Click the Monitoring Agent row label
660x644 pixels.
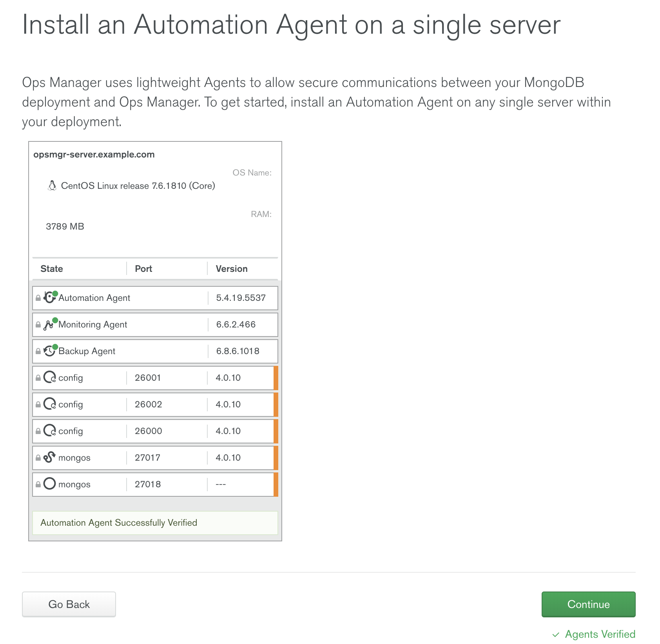pos(93,324)
